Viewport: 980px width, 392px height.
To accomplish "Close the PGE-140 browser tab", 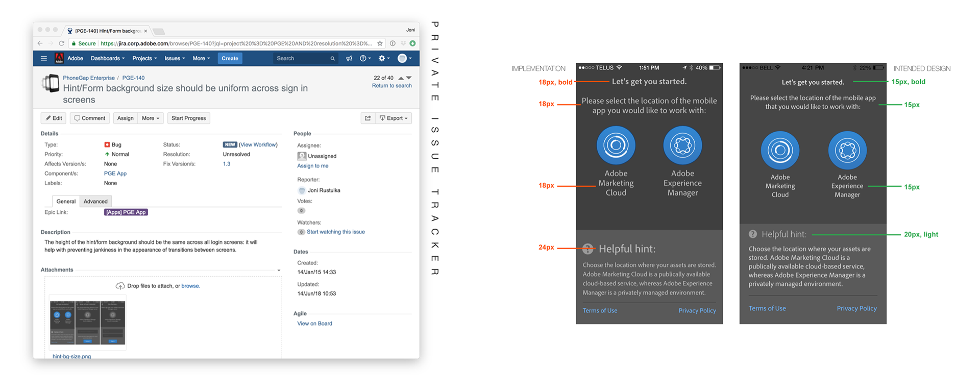I will pos(145,31).
